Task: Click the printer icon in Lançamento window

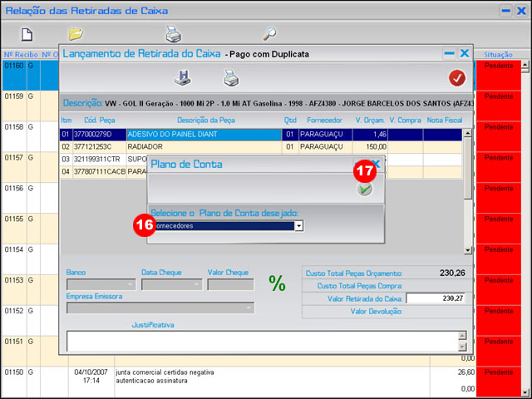Action: point(230,78)
